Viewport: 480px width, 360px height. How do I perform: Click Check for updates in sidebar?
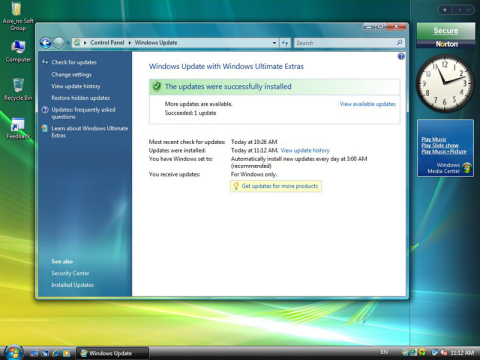point(74,62)
